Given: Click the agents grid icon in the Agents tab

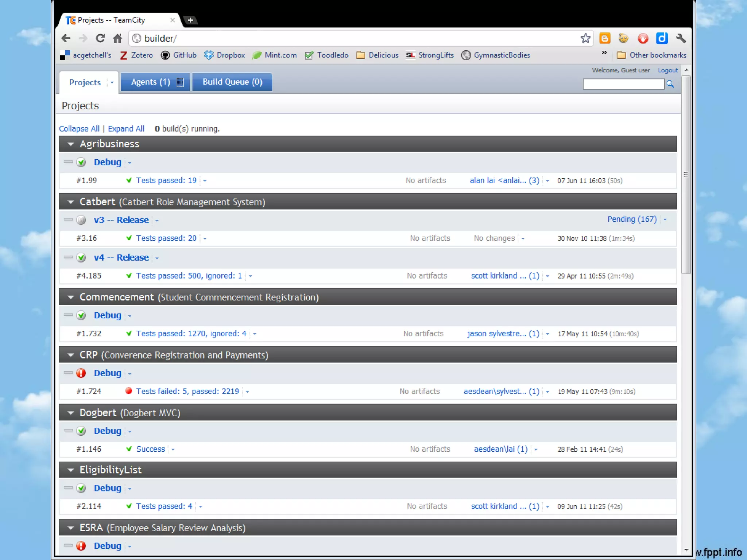Looking at the screenshot, I should [x=179, y=82].
